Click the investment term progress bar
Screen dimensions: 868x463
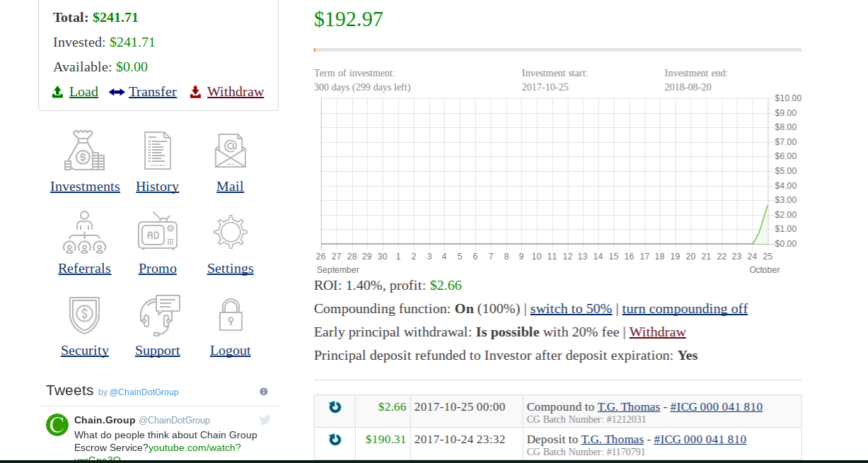coord(557,50)
